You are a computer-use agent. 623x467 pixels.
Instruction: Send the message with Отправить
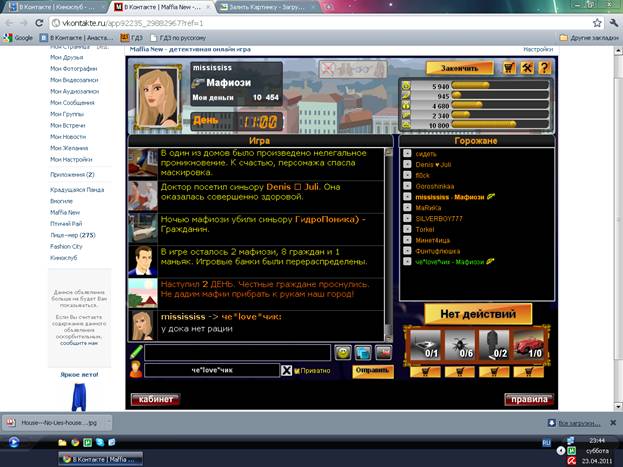point(372,370)
